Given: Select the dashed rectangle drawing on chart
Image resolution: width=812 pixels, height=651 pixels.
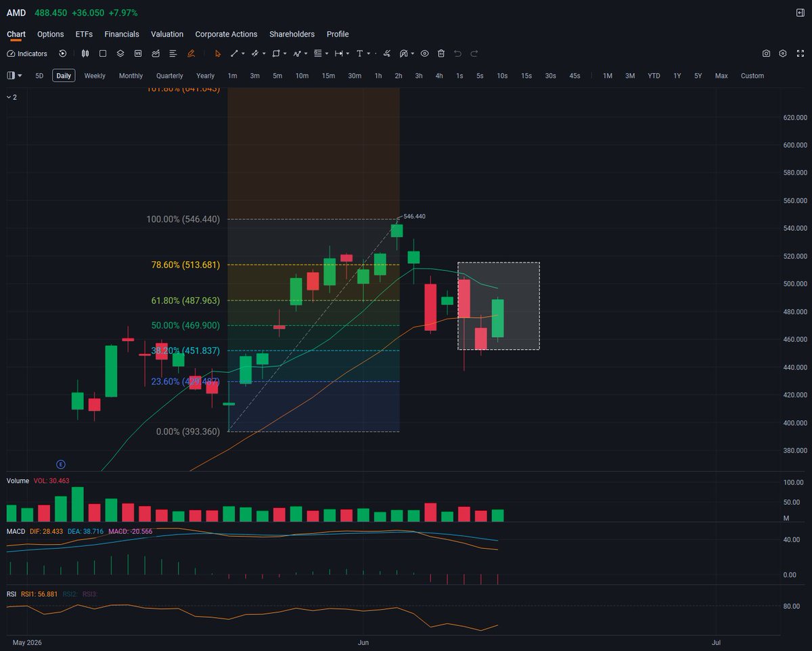Looking at the screenshot, I should point(499,306).
